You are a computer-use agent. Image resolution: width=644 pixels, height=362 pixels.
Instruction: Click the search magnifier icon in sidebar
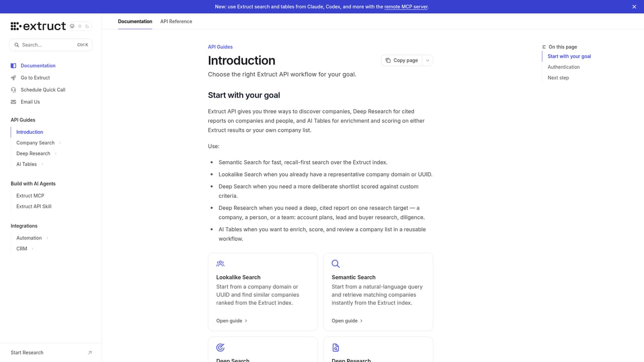pyautogui.click(x=17, y=45)
